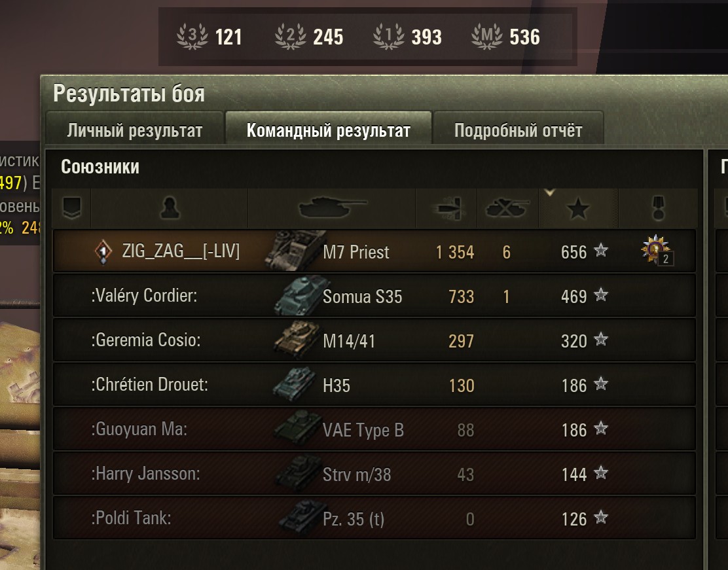Sort by platoon column header icon
Screen dimensions: 728x570
click(x=71, y=208)
